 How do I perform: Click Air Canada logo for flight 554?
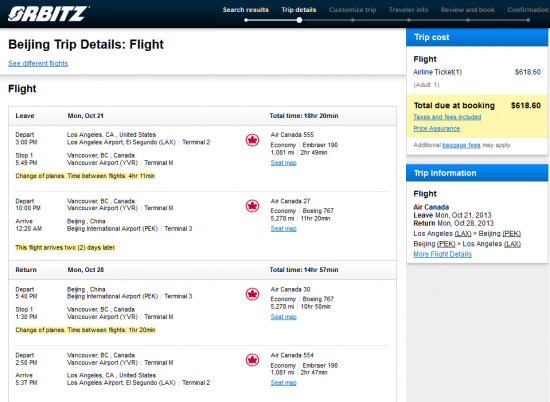[x=252, y=360]
